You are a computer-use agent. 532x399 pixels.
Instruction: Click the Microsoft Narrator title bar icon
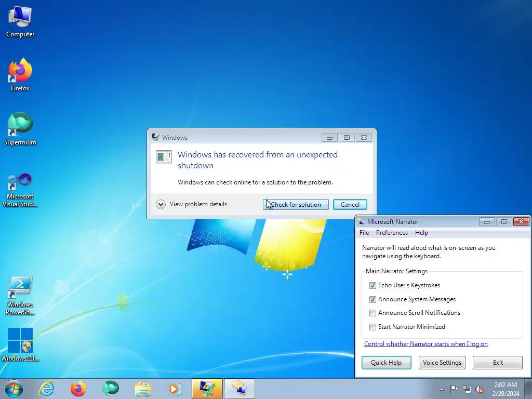click(361, 221)
